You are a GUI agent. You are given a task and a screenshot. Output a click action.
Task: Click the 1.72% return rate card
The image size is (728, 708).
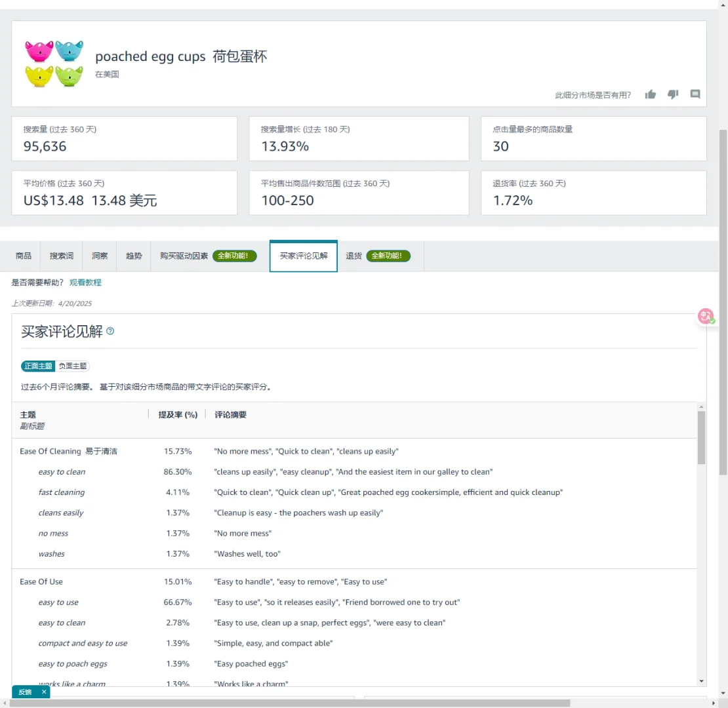tap(594, 193)
